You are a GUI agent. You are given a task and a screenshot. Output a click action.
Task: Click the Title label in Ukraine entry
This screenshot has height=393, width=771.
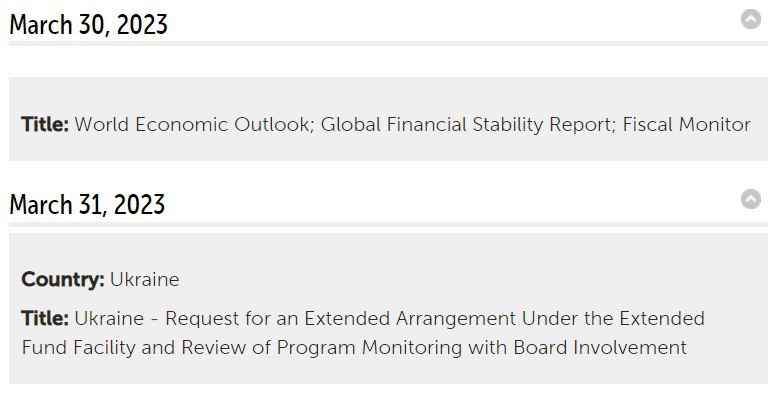tap(45, 318)
